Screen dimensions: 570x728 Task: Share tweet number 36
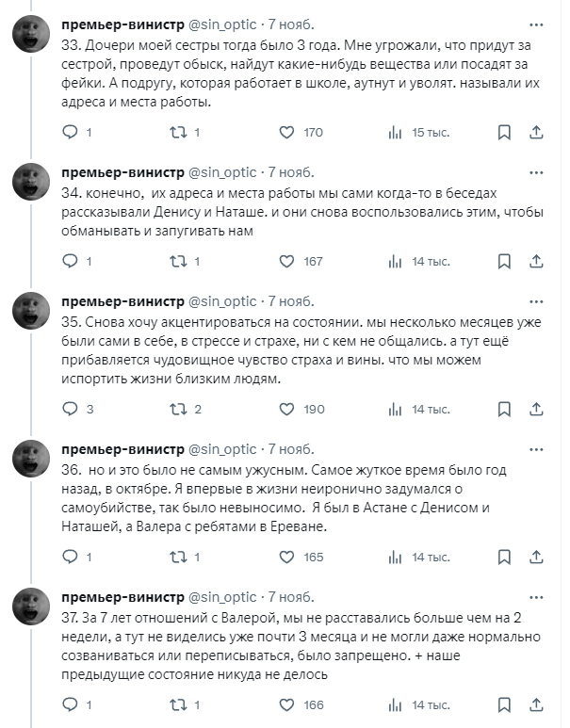coord(535,557)
